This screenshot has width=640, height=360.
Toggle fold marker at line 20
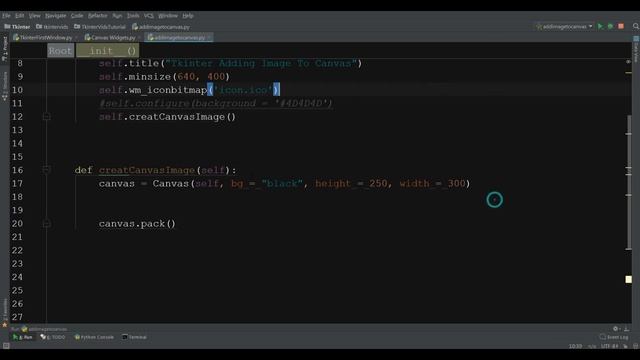[46, 224]
